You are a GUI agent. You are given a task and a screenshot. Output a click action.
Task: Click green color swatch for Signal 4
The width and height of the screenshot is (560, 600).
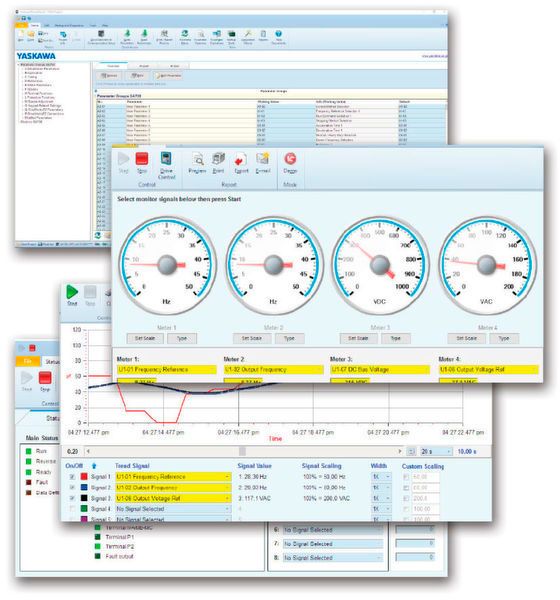84,509
